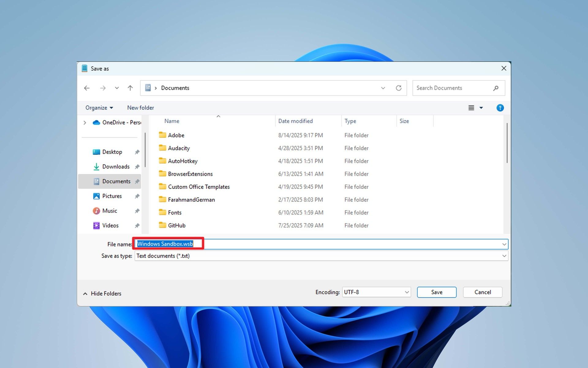Click the Cancel button
The image size is (588, 368).
coord(483,292)
